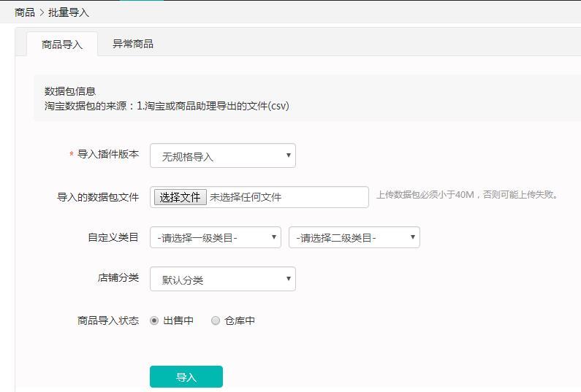581x392 pixels.
Task: Click the 店铺分类 field label
Action: tap(118, 277)
